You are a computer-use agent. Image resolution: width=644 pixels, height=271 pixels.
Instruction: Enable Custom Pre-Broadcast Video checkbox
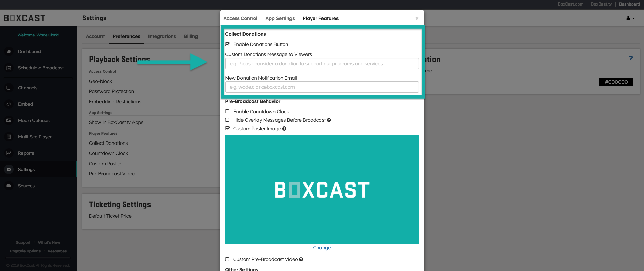coord(227,259)
